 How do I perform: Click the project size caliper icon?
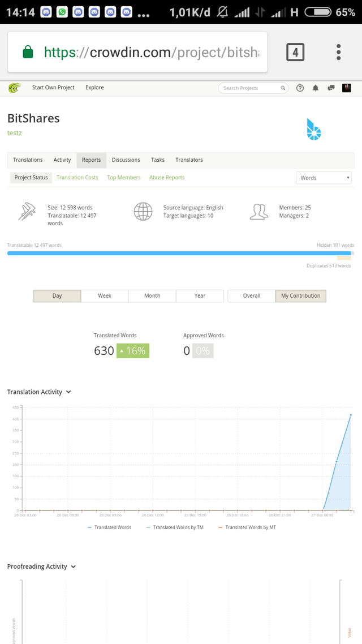[27, 212]
